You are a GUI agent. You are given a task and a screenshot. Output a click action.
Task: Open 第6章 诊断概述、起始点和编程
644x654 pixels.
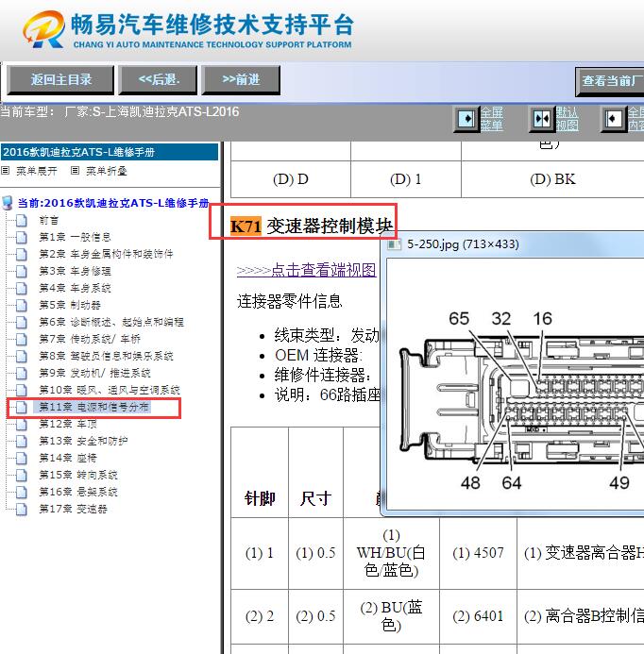[111, 322]
